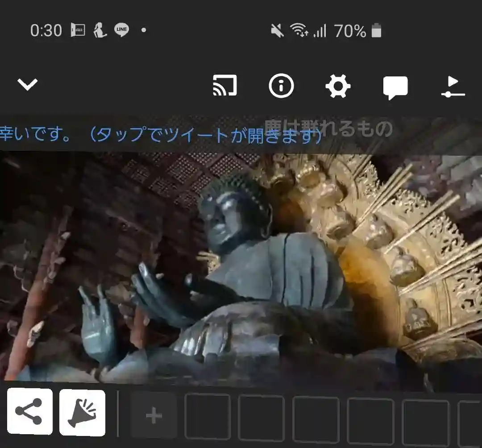Show comments via the speech bubble icon
This screenshot has height=448, width=482.
(x=395, y=87)
